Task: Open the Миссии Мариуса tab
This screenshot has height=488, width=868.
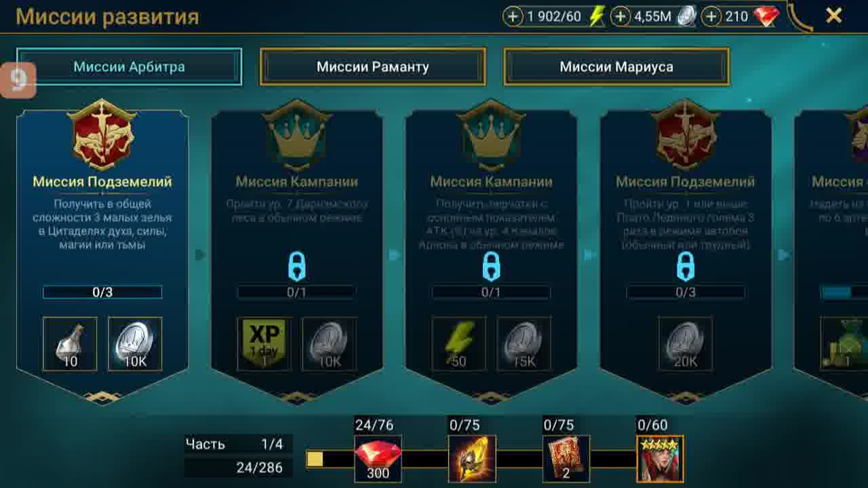Action: pyautogui.click(x=616, y=67)
